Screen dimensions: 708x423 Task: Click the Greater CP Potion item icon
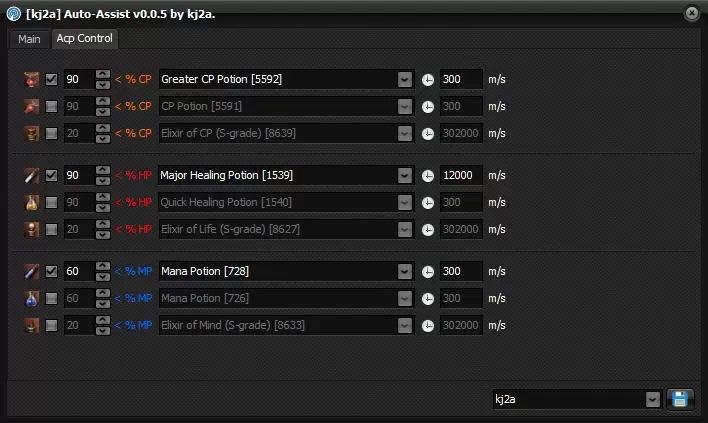[31, 79]
